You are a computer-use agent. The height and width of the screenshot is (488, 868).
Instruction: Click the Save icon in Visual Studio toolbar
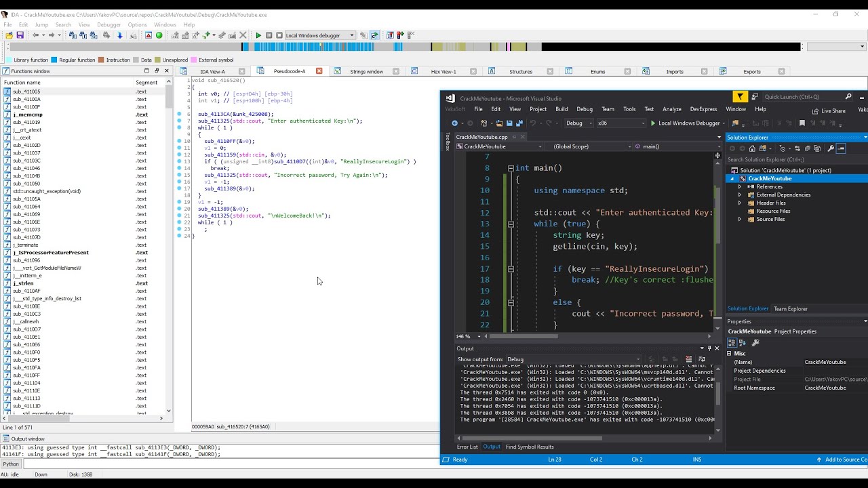click(509, 123)
